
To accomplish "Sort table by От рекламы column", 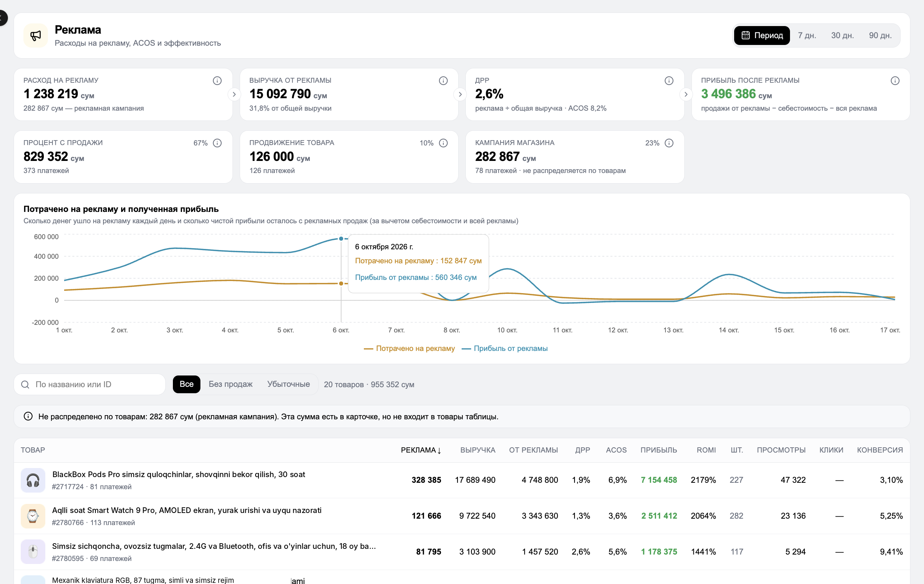I will coord(533,450).
